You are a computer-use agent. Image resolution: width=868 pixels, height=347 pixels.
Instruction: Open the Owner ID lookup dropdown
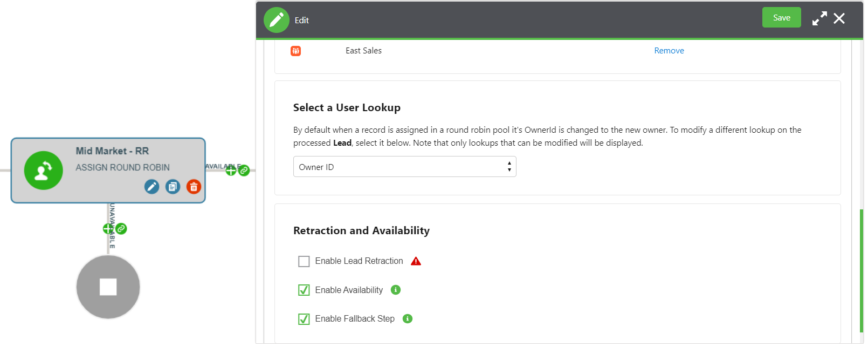tap(404, 167)
